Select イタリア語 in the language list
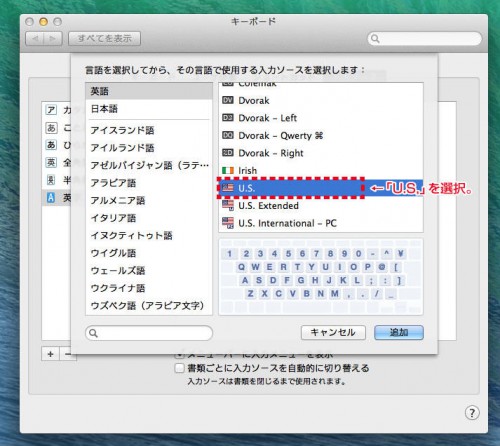This screenshot has height=446, width=500. pos(149,218)
